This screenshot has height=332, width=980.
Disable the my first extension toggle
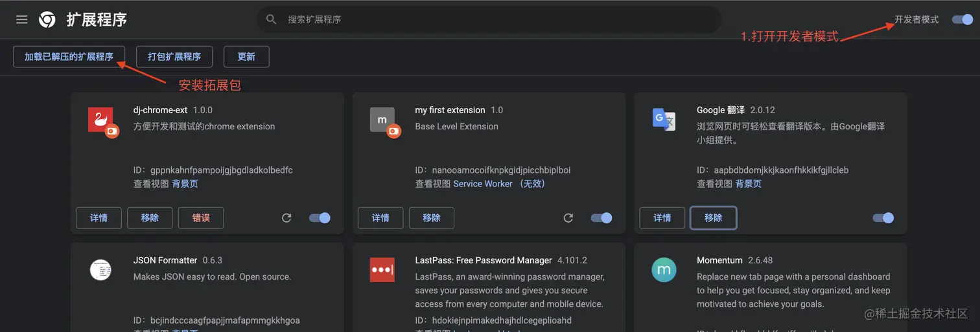(x=601, y=218)
